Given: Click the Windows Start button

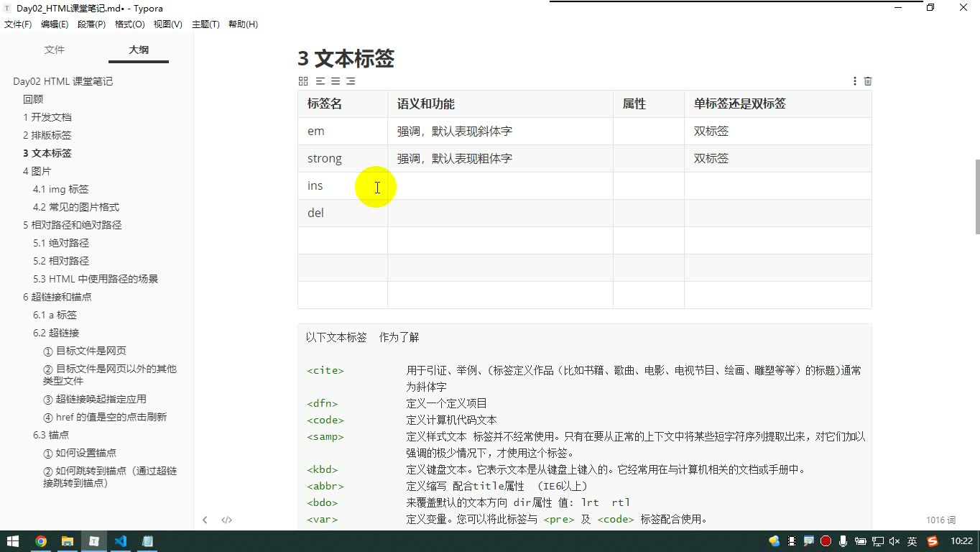Looking at the screenshot, I should tap(13, 541).
